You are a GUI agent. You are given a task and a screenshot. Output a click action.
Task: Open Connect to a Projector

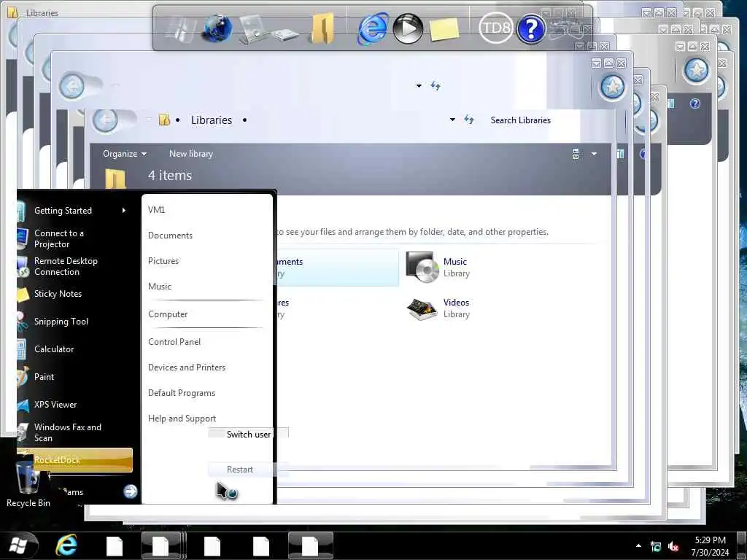pyautogui.click(x=76, y=238)
